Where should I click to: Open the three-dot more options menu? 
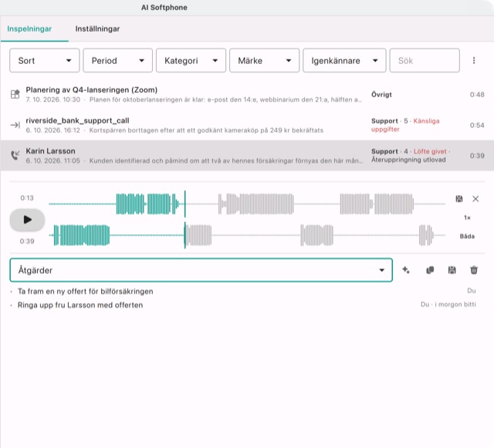474,60
